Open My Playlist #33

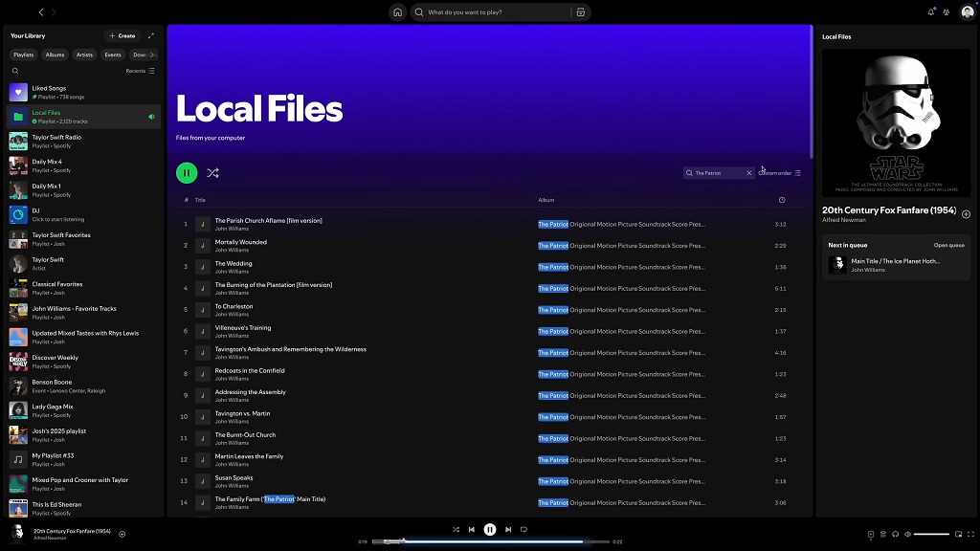83,460
